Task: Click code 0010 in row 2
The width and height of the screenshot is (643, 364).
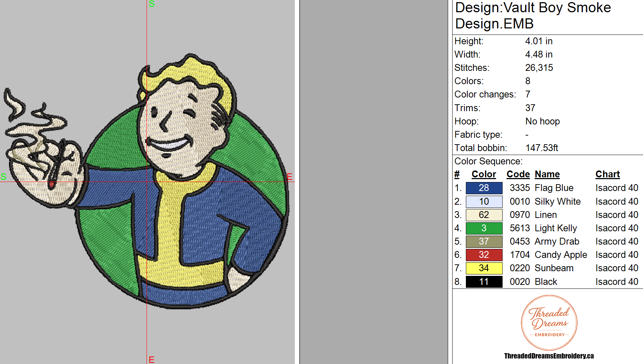Action: (520, 201)
